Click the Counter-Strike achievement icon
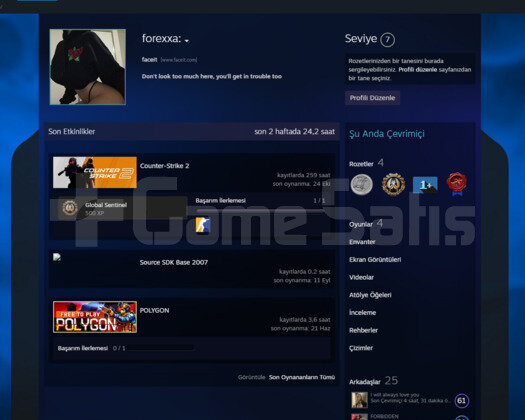 [x=203, y=225]
